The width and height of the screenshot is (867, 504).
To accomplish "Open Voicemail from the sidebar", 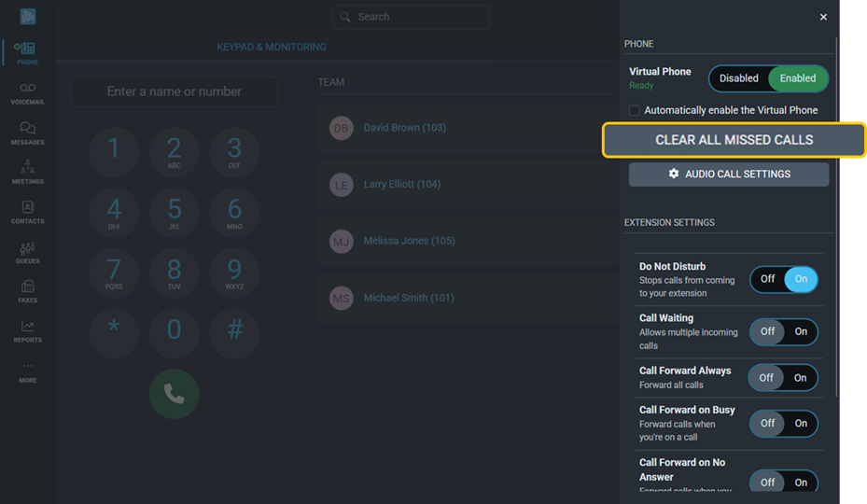I will point(27,93).
